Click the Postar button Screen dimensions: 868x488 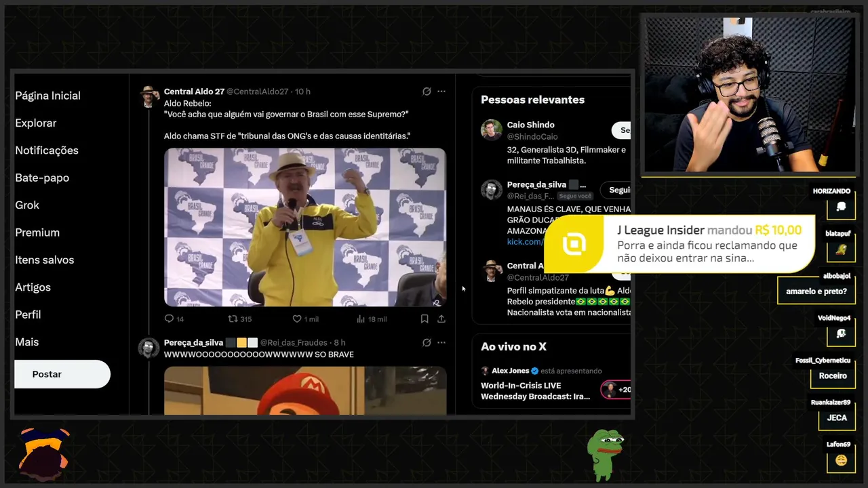[x=62, y=374]
